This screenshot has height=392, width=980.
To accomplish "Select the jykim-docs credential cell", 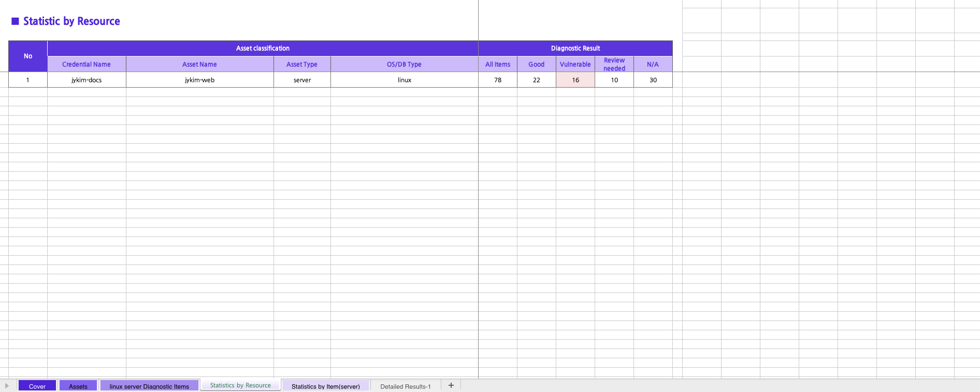I will 87,80.
